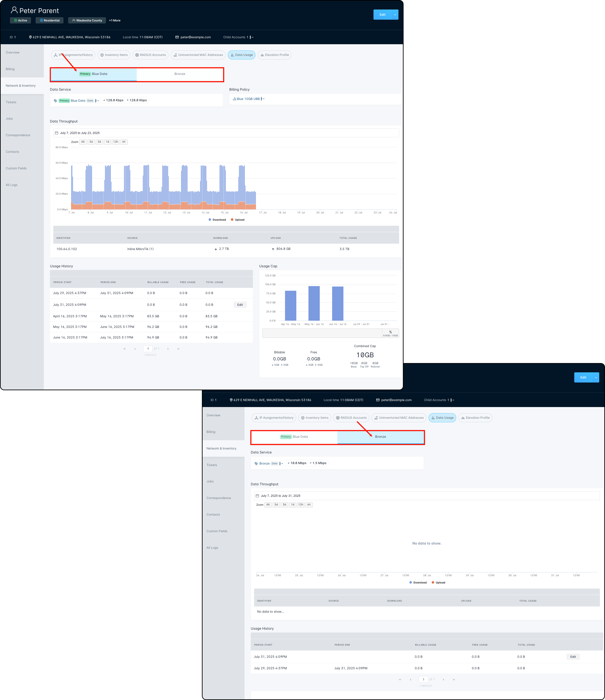Go to first page in top Usage History

click(x=124, y=349)
